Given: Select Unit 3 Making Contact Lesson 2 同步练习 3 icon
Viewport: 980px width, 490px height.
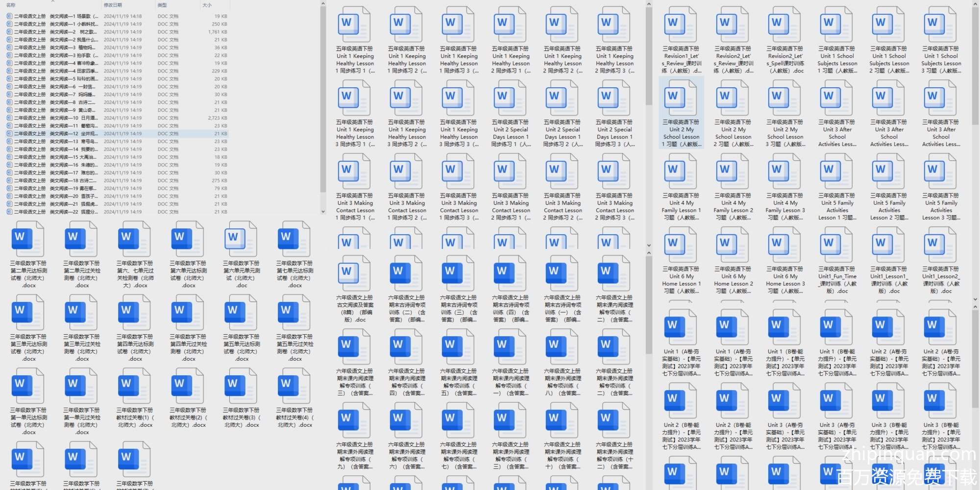Looking at the screenshot, I should pyautogui.click(x=614, y=171).
